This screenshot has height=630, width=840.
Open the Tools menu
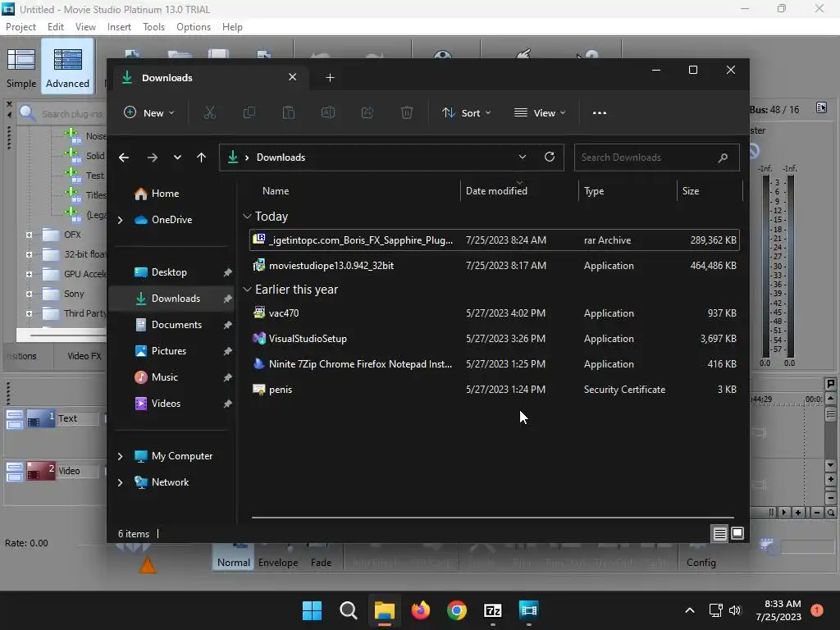153,27
